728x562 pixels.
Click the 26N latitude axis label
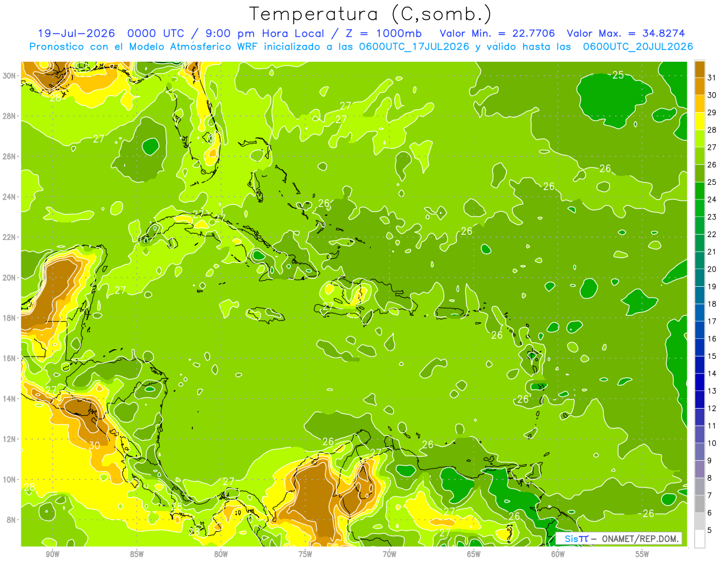point(8,156)
